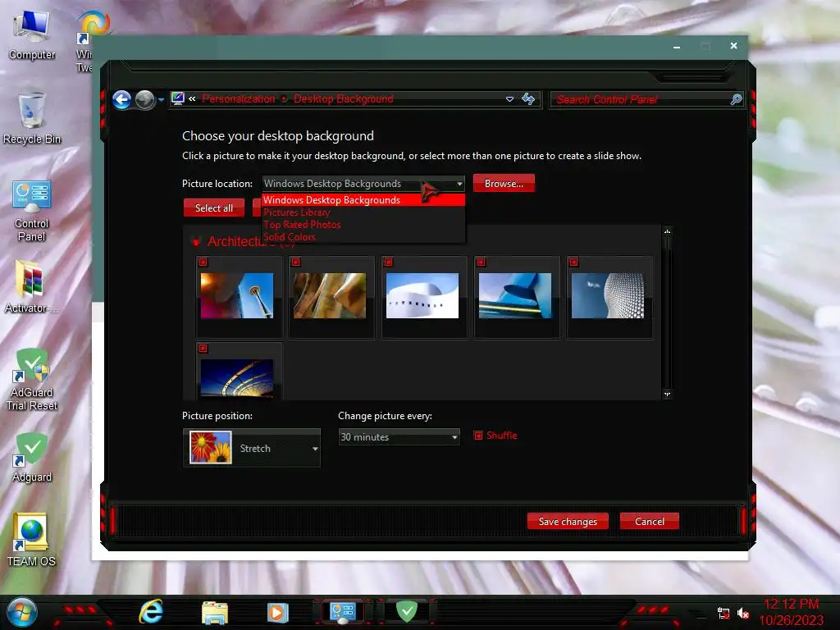Click the Desktop Background breadcrumb

coord(344,98)
